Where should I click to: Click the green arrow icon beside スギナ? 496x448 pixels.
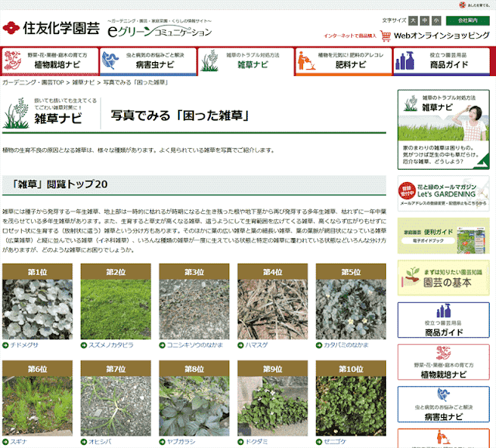coord(5,442)
